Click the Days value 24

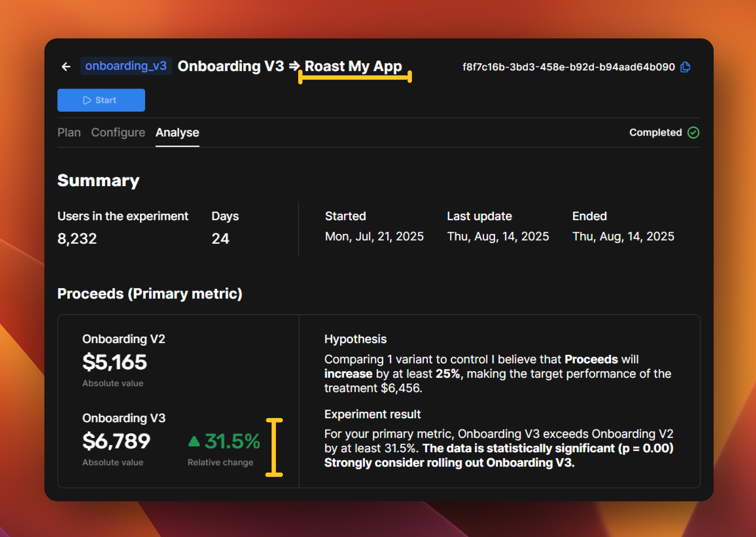point(220,238)
